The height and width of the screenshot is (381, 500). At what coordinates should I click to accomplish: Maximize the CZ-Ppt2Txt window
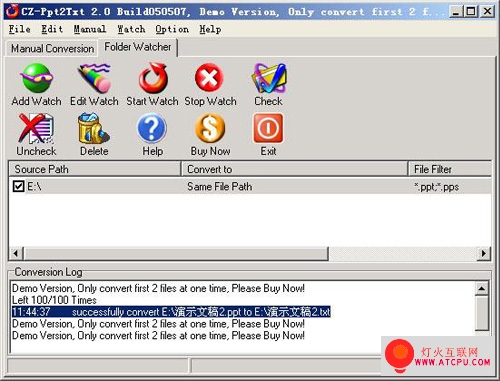coord(471,12)
